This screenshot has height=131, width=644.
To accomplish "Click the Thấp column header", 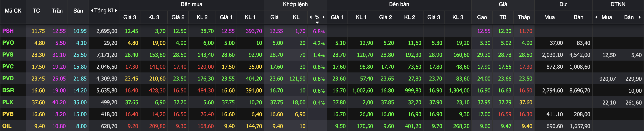I will (524, 17).
